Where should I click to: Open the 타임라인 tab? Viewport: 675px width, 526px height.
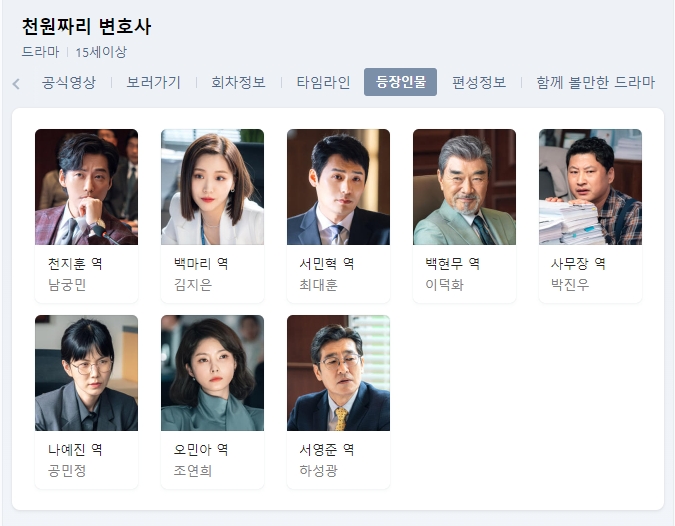(x=323, y=82)
